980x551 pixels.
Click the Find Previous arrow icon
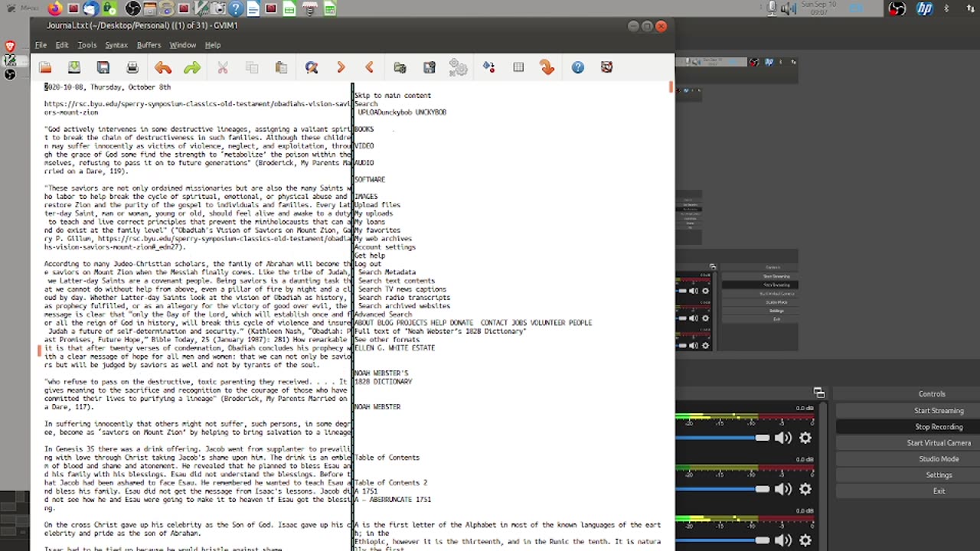[x=370, y=67]
